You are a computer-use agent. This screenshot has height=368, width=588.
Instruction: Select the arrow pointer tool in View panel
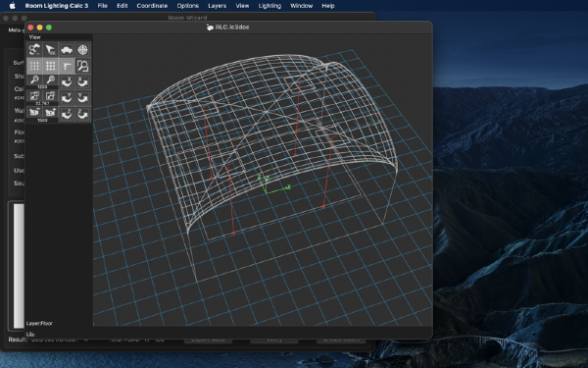tap(51, 50)
